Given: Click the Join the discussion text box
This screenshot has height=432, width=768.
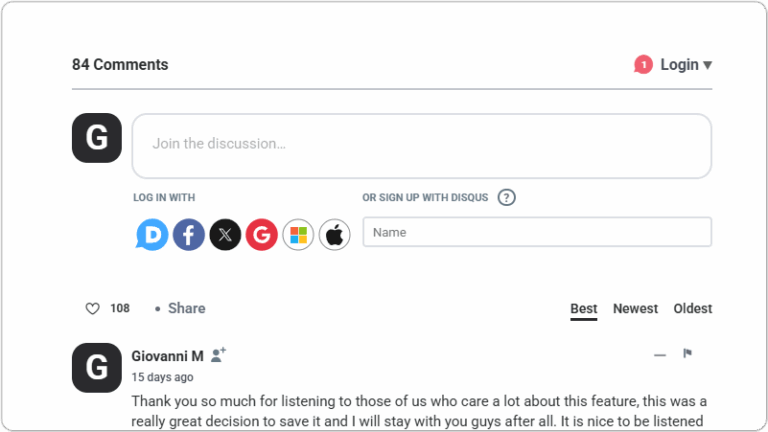Looking at the screenshot, I should pos(421,145).
